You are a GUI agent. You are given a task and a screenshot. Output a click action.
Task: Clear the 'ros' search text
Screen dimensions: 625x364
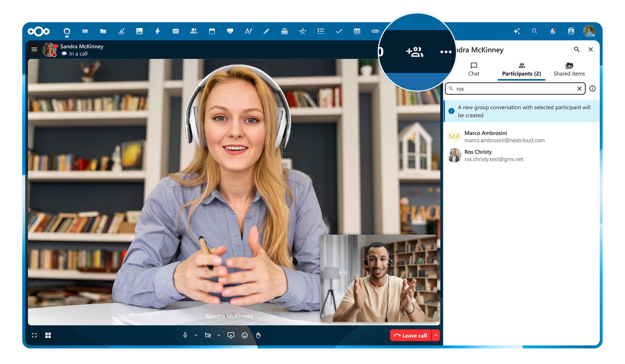(x=580, y=88)
